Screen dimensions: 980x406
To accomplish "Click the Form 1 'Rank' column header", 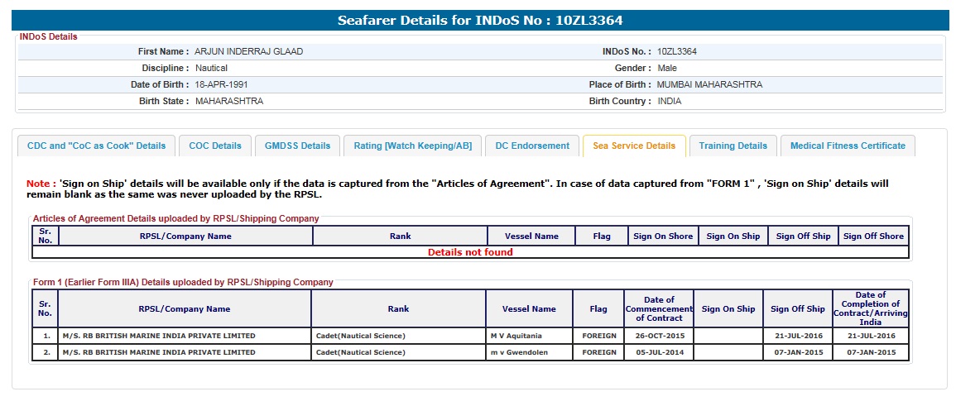I will (398, 309).
